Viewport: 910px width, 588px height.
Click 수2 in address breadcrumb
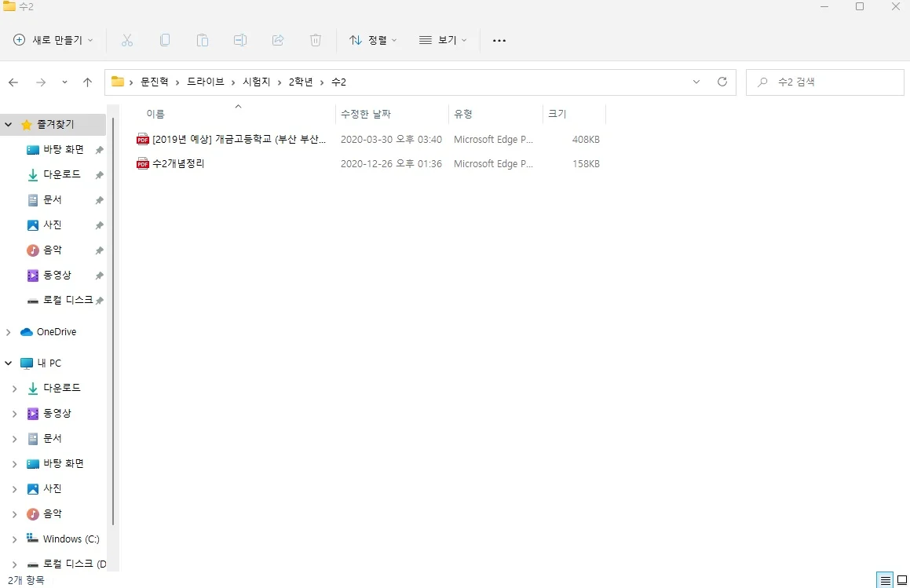(339, 82)
